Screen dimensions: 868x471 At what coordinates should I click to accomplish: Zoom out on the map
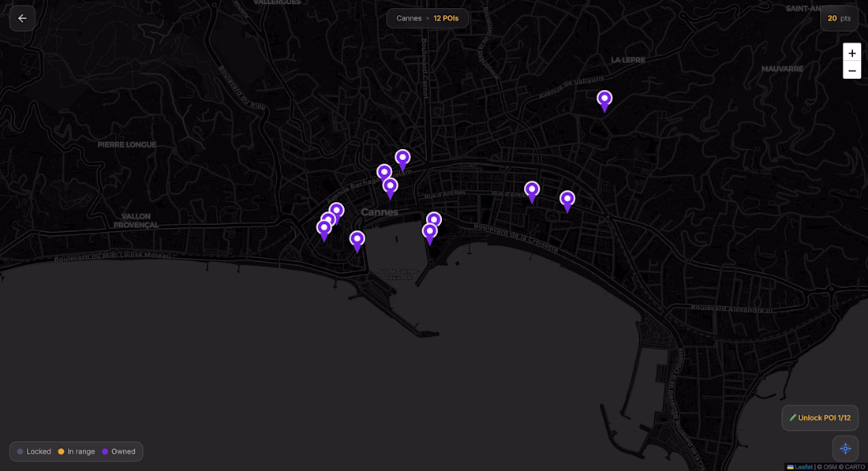click(852, 70)
